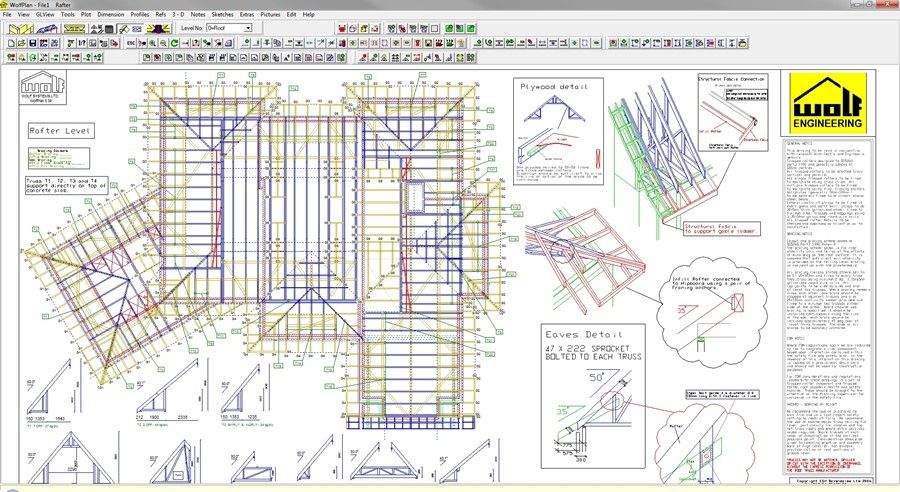Open the Refs menu
Viewport: 900px width, 492px height.
pyautogui.click(x=161, y=14)
